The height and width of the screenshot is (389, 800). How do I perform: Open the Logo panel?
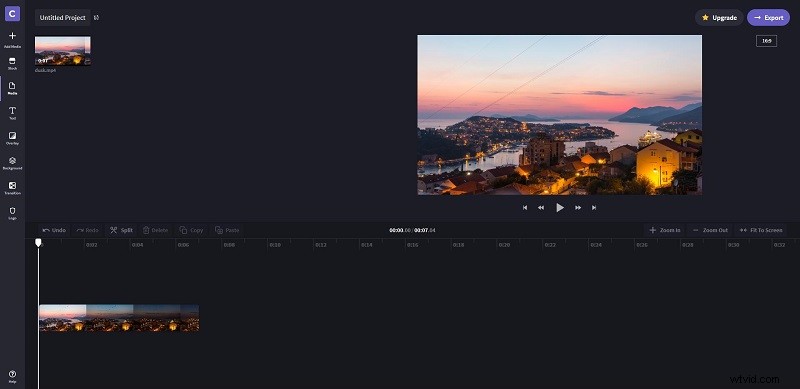[12, 213]
